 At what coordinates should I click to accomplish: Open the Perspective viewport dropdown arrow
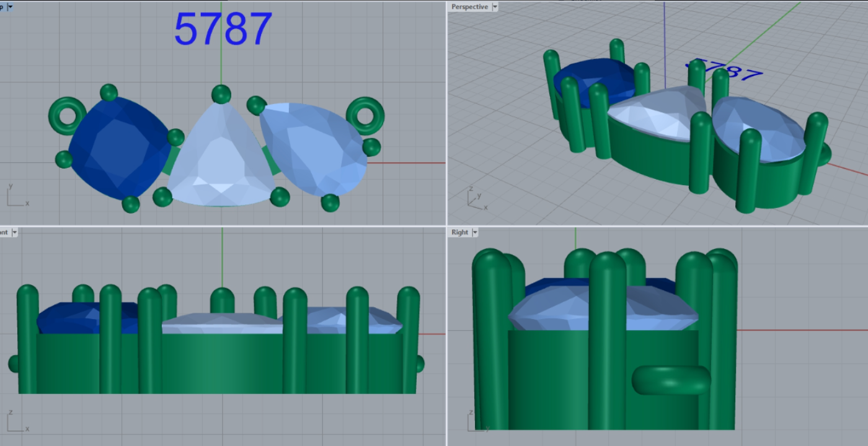494,7
